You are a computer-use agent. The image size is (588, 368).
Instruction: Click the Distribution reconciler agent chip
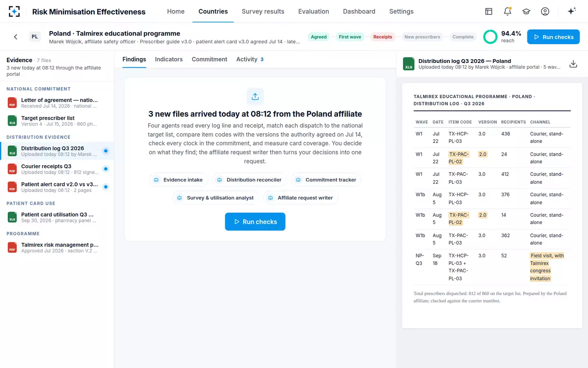coord(249,180)
